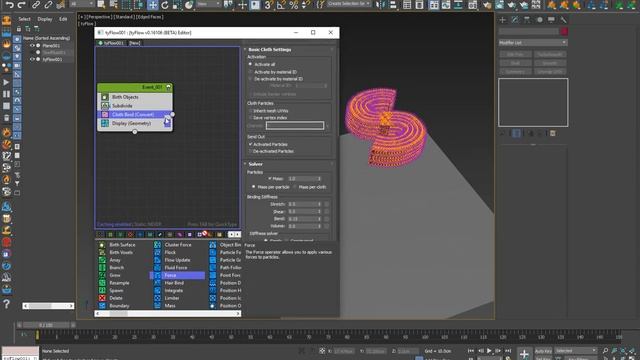This screenshot has height=360, width=640.
Task: Select the Cloth Bind (Convert) operator
Action: tap(135, 115)
